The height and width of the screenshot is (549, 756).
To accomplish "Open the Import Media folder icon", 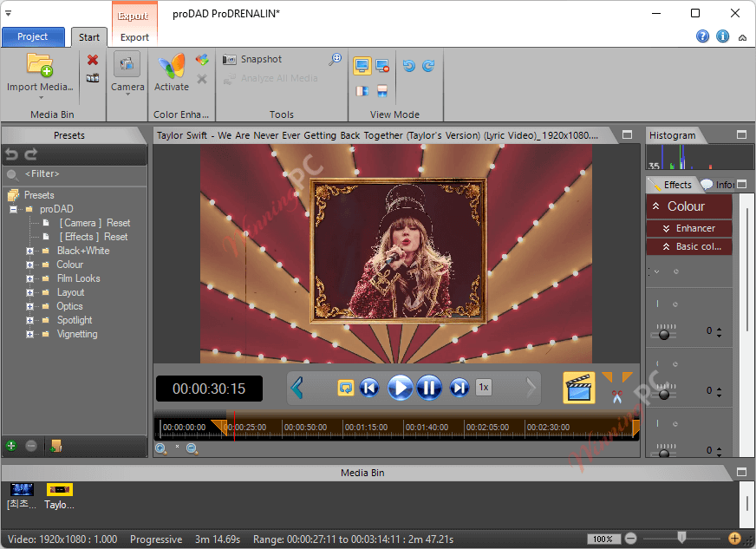I will tap(40, 66).
